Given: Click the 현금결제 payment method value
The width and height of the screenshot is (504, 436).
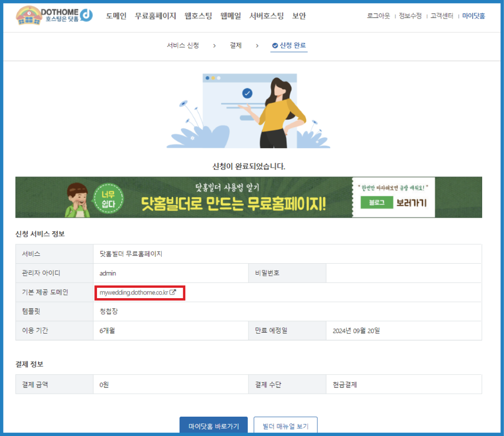Looking at the screenshot, I should (x=344, y=384).
